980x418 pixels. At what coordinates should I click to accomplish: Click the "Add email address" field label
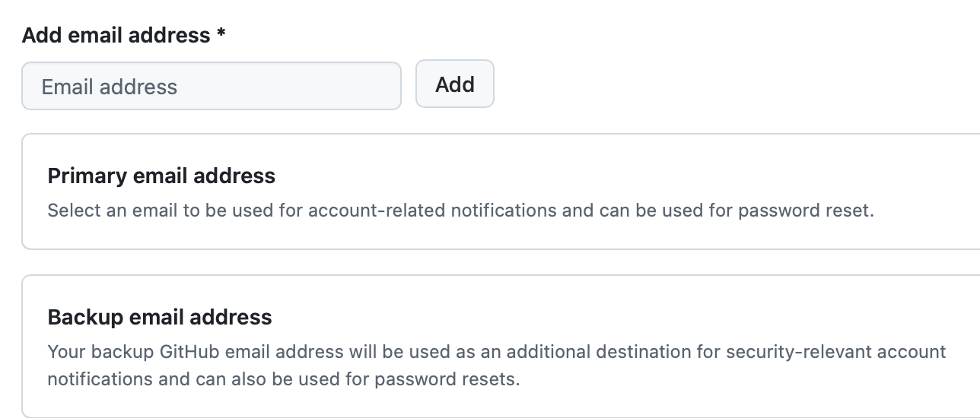[116, 35]
